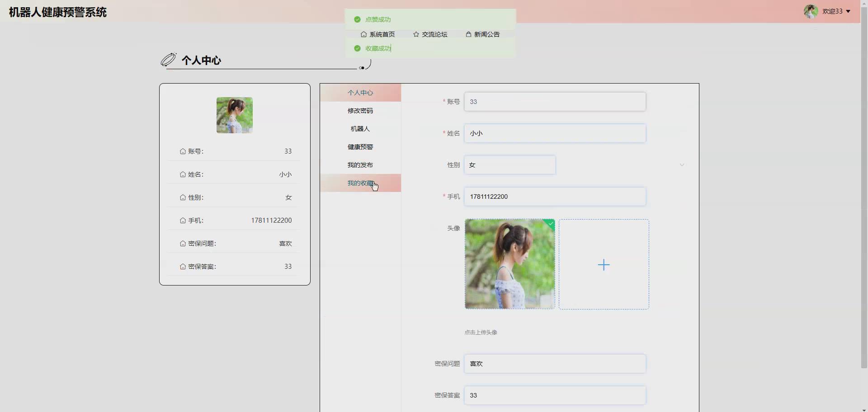Screen dimensions: 868x412
Task: Toggle the green checkmark on the avatar image
Action: click(550, 224)
